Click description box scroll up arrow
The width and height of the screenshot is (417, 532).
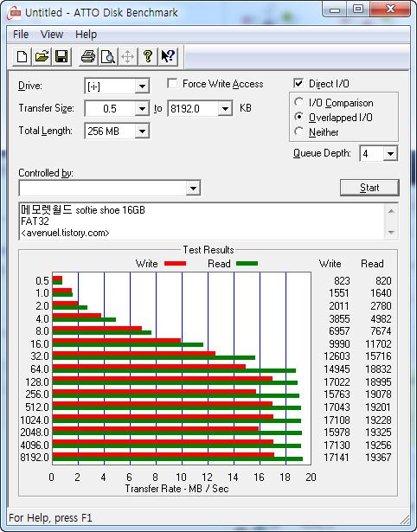(x=391, y=211)
